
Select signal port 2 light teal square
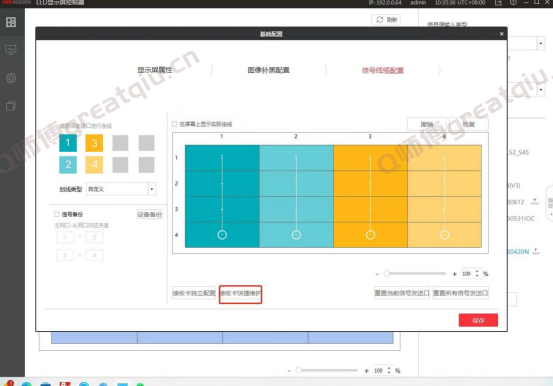click(68, 164)
